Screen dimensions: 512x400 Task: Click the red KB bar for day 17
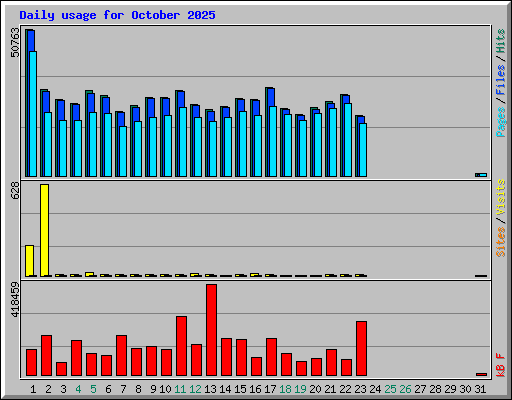point(271,357)
